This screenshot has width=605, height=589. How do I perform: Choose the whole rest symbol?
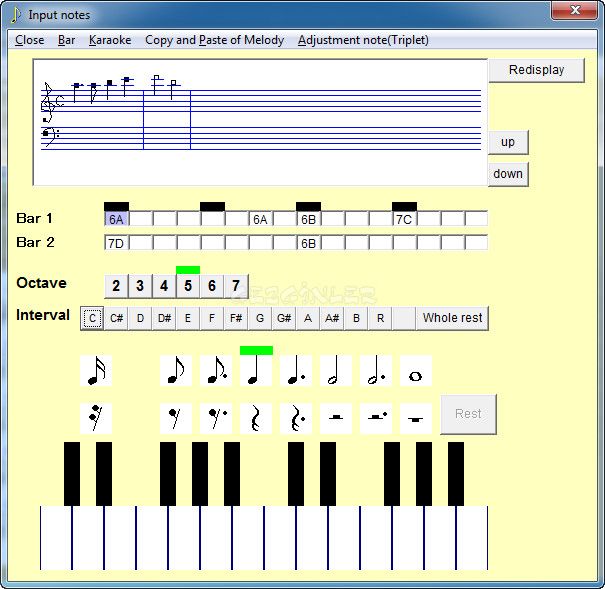pos(416,418)
